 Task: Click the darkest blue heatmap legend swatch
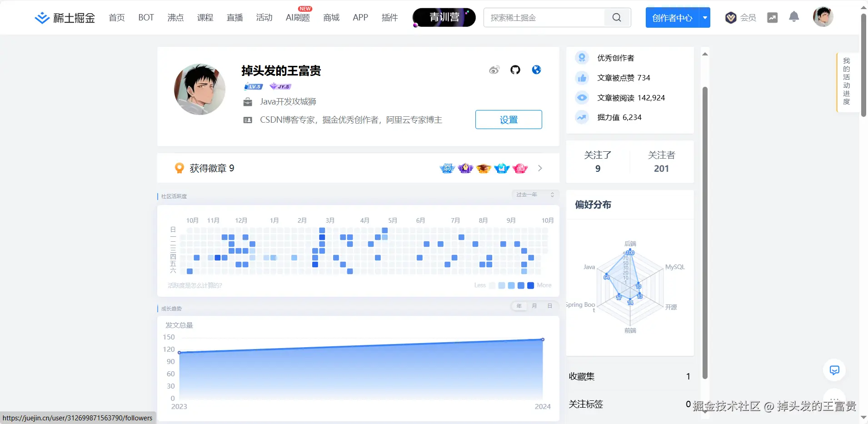[x=530, y=285]
